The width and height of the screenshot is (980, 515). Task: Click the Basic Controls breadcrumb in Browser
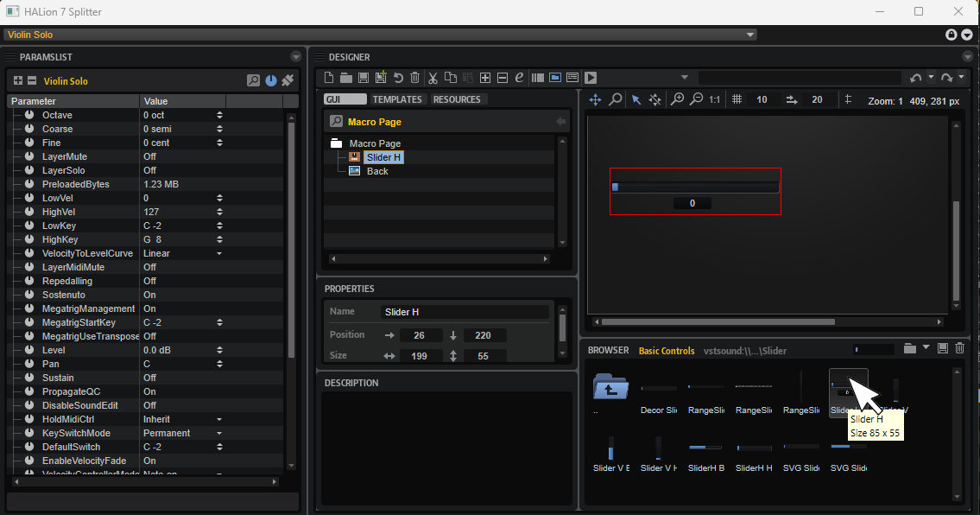click(x=667, y=351)
